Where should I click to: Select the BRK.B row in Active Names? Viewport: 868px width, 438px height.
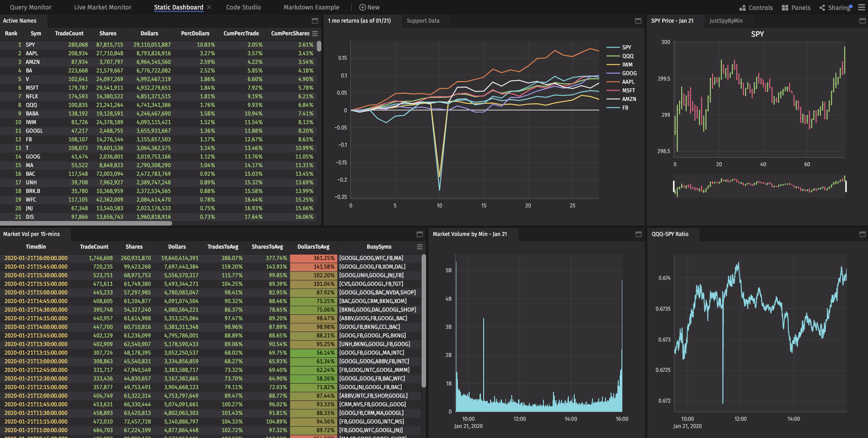(x=159, y=191)
